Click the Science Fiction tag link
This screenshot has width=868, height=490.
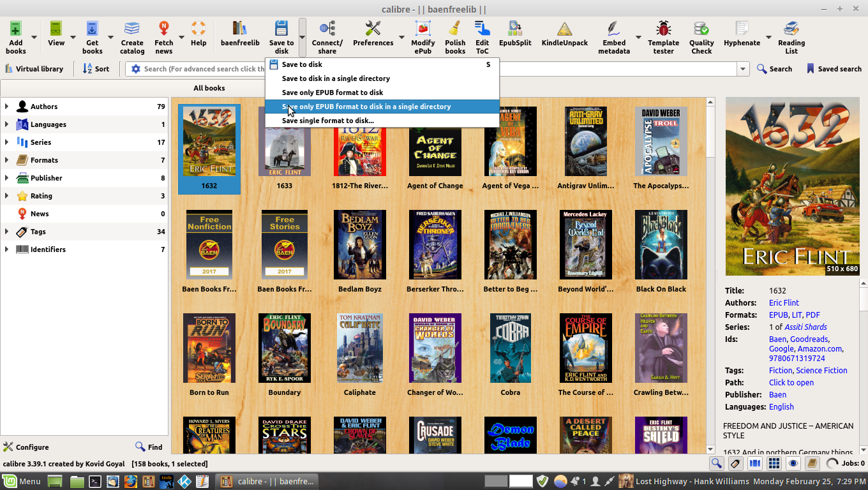(x=822, y=371)
